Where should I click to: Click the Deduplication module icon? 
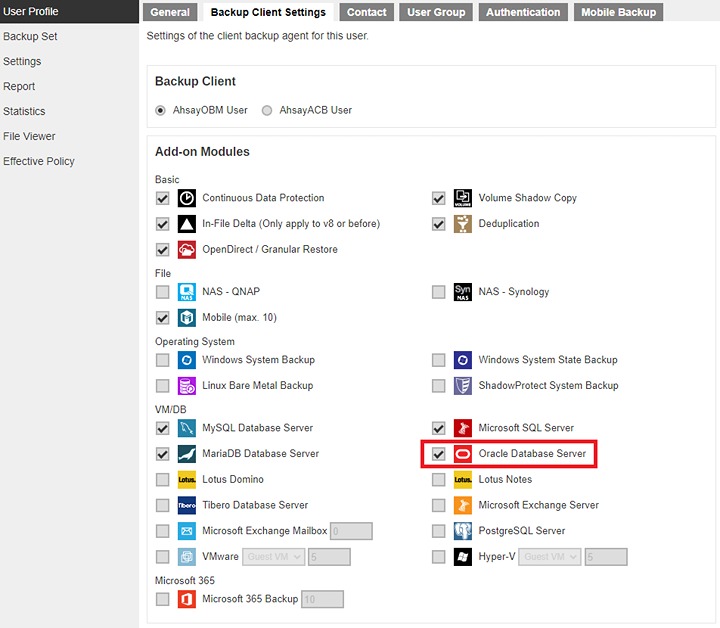point(463,224)
